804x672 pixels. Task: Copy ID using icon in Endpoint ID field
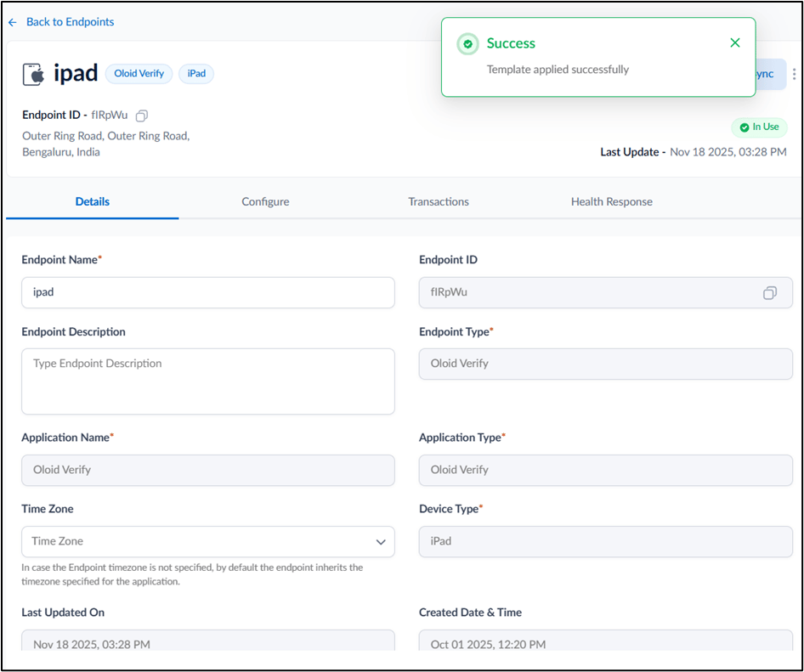(770, 293)
